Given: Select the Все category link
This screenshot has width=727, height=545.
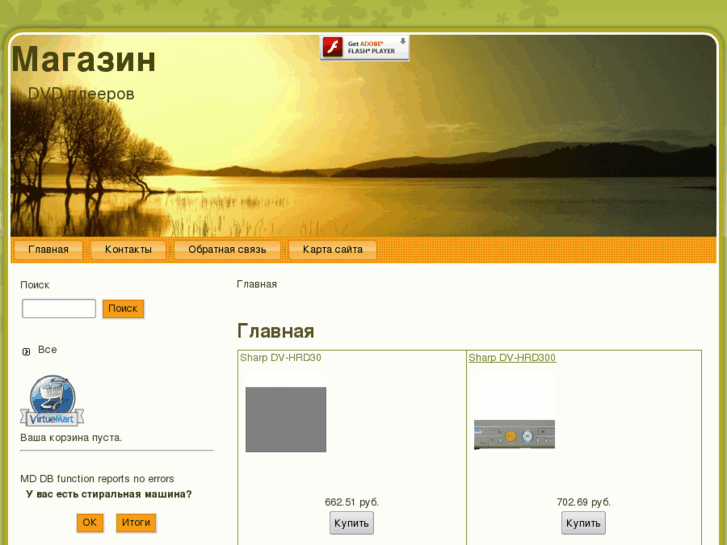Looking at the screenshot, I should click(x=47, y=350).
